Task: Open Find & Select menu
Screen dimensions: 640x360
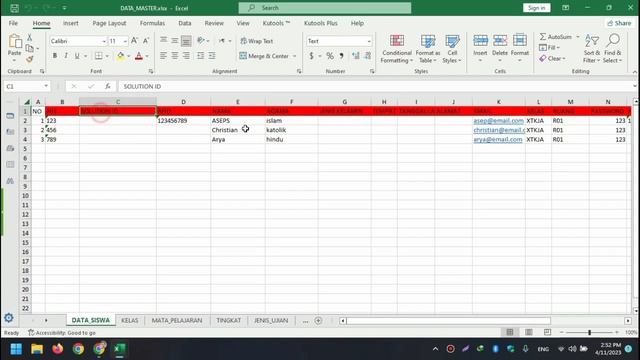Action: click(x=613, y=49)
